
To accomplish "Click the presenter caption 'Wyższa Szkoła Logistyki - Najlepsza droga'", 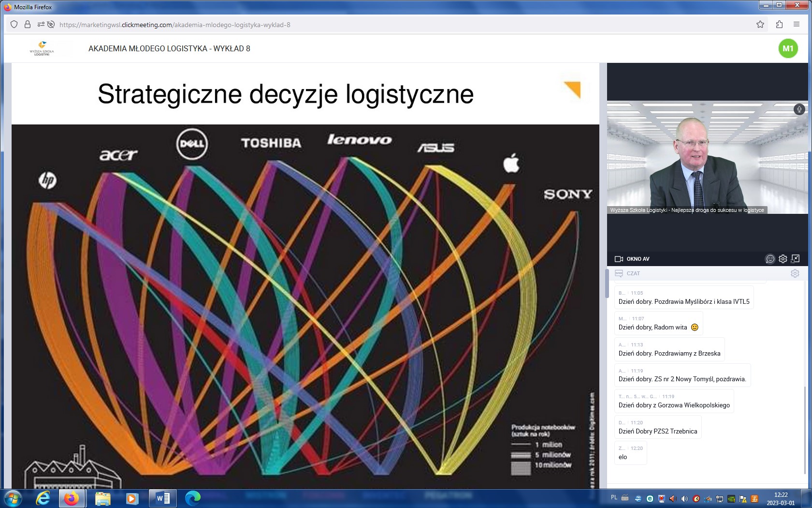I will 687,210.
